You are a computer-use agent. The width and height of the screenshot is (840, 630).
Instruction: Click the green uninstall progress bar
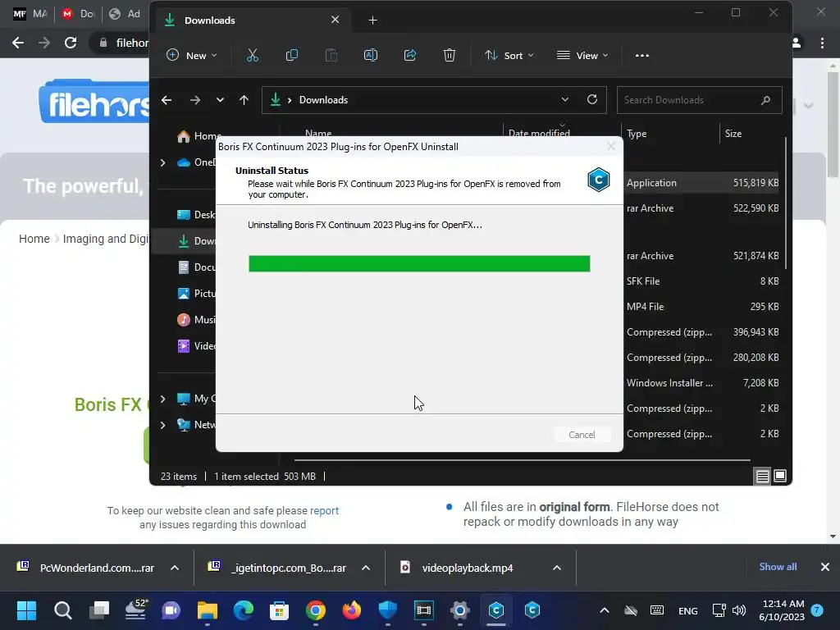[419, 263]
